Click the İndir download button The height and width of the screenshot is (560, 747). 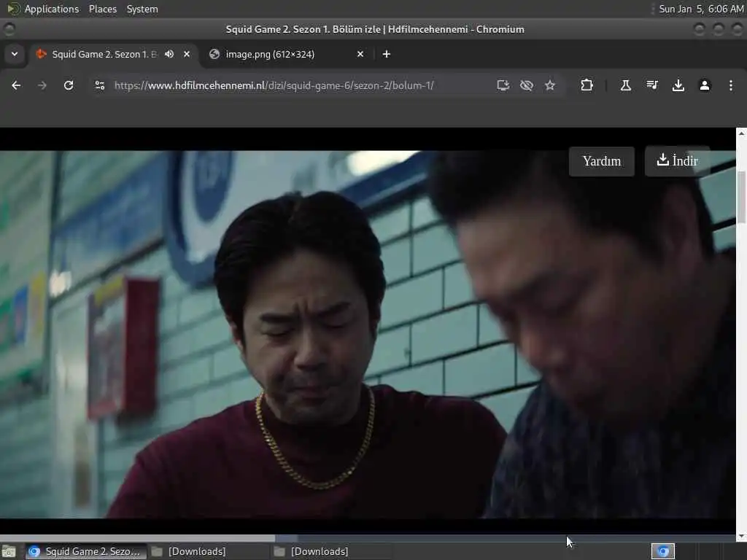[x=678, y=161]
